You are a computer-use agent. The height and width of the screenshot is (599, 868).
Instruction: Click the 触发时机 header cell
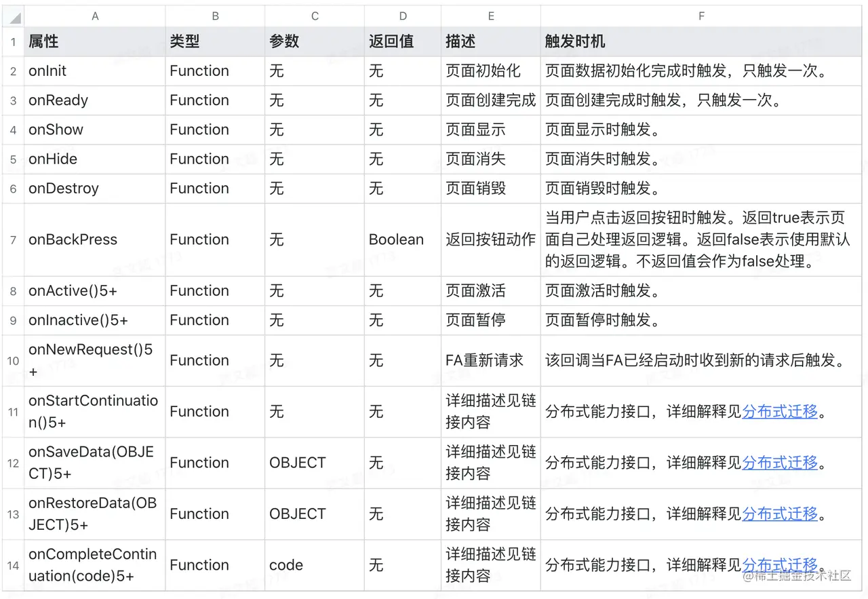(x=702, y=41)
